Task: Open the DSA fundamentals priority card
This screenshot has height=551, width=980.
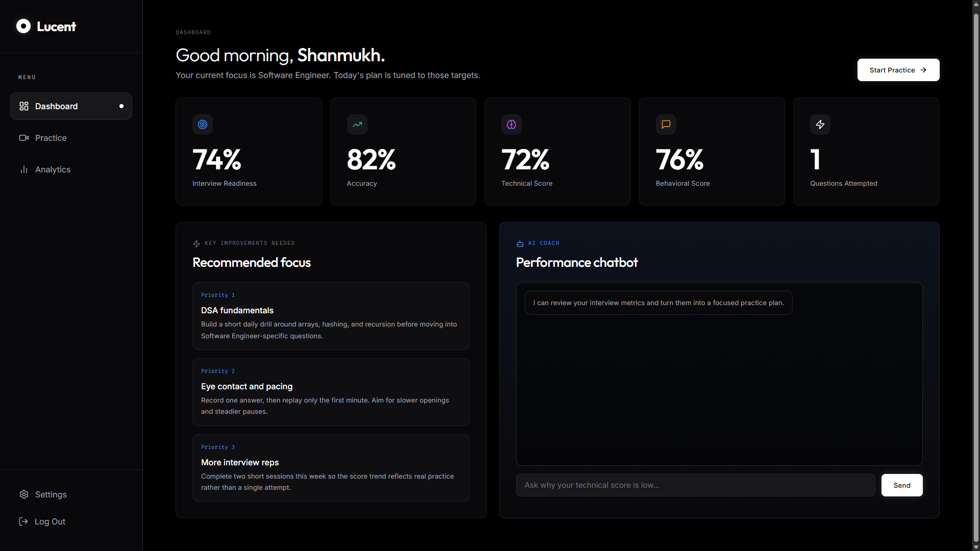Action: [331, 316]
